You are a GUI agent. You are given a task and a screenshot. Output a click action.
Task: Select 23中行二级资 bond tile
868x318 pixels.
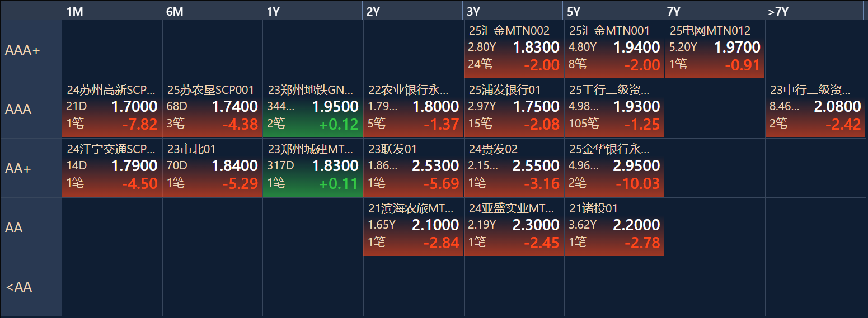(x=814, y=108)
